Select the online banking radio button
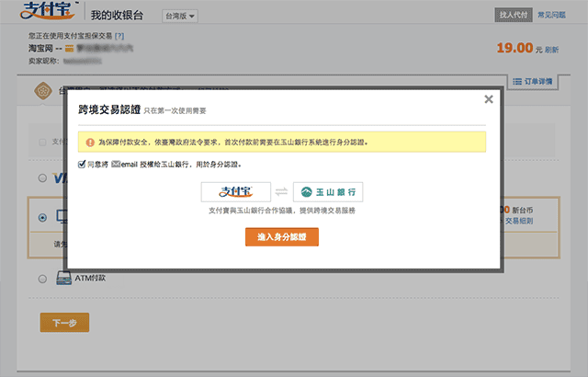 pyautogui.click(x=42, y=218)
